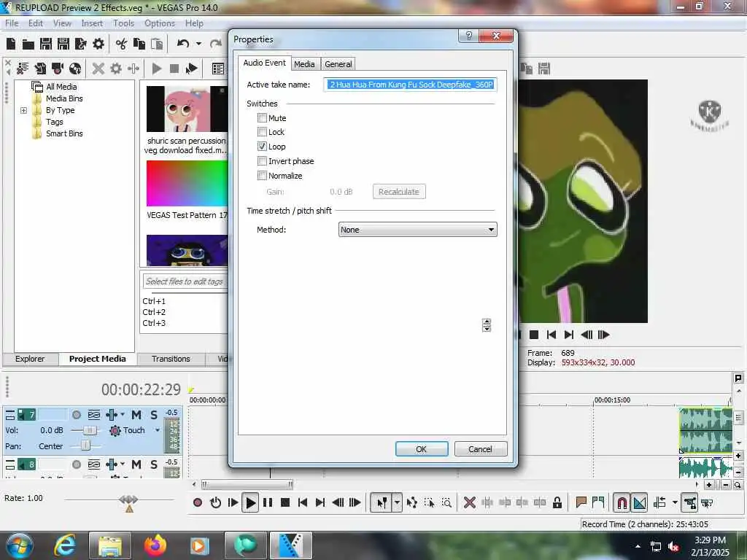Cancel the Properties dialog
Image resolution: width=747 pixels, height=560 pixels.
[480, 449]
